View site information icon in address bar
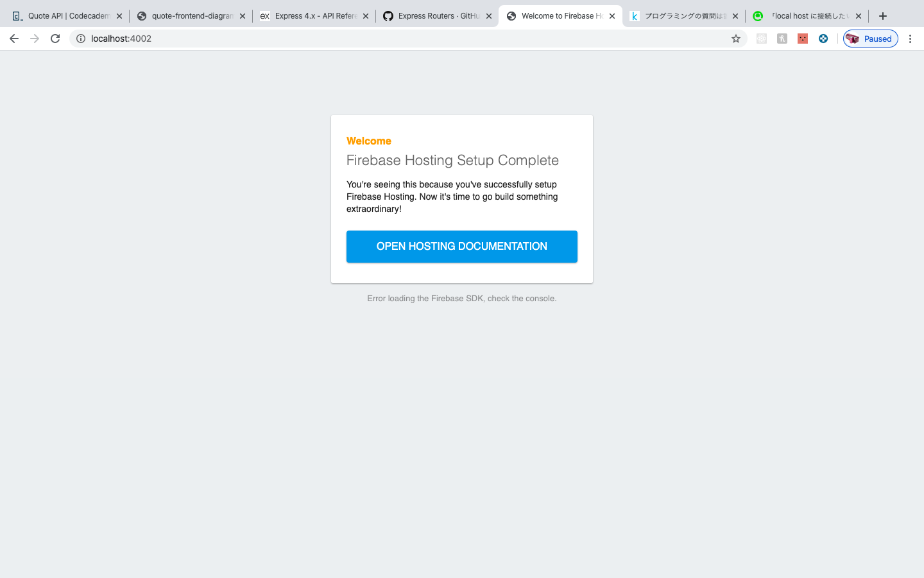Image resolution: width=924 pixels, height=578 pixels. click(x=81, y=39)
